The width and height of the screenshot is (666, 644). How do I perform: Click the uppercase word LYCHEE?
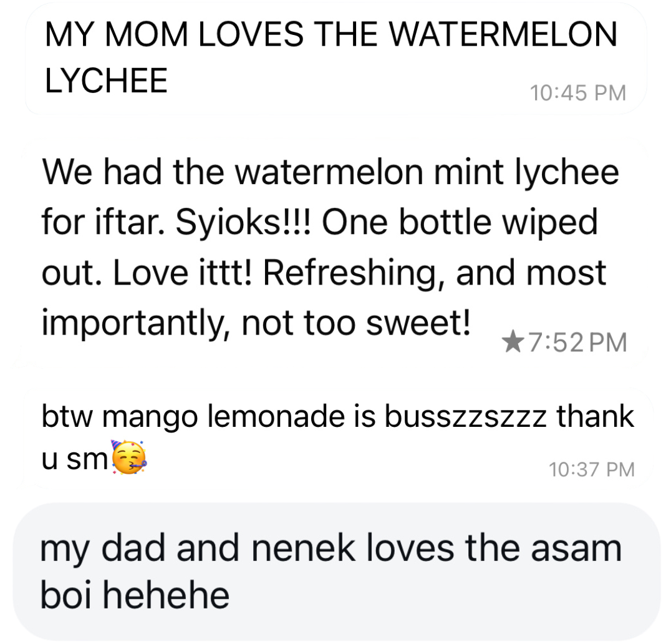tap(106, 80)
